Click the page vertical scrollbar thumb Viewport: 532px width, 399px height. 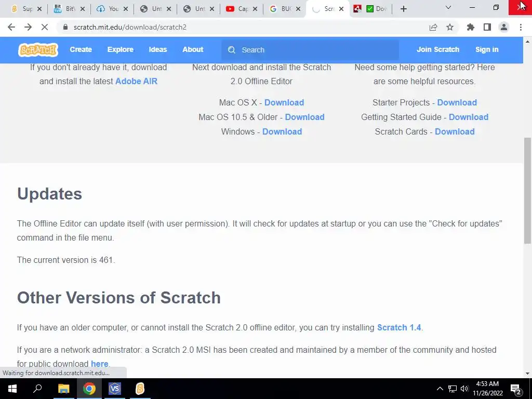(x=527, y=190)
